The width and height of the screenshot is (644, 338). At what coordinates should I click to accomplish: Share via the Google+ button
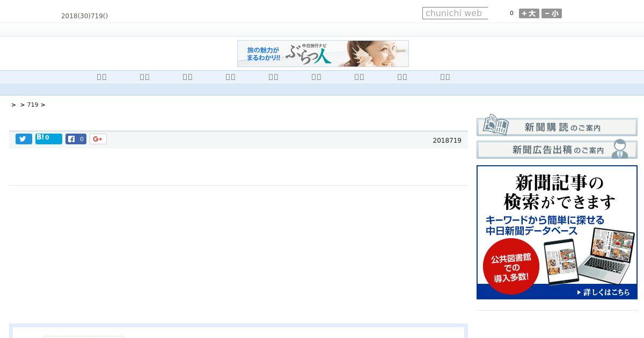[x=98, y=139]
